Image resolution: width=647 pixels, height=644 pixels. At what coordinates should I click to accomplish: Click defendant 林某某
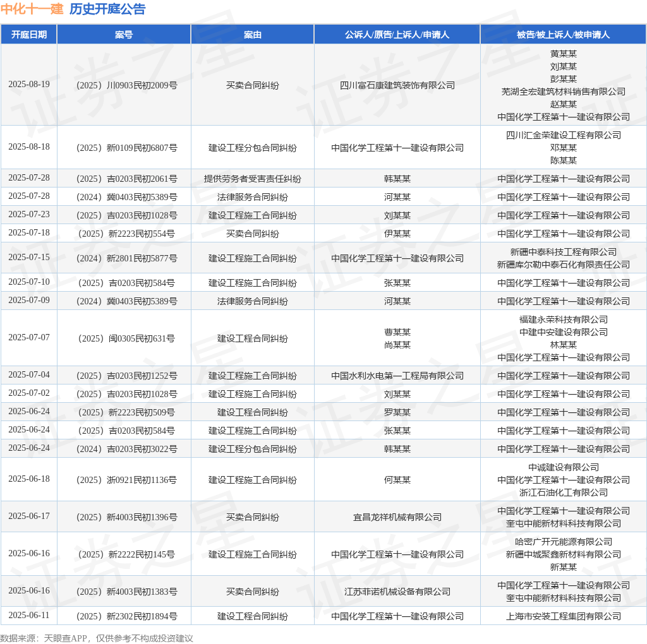[563, 345]
